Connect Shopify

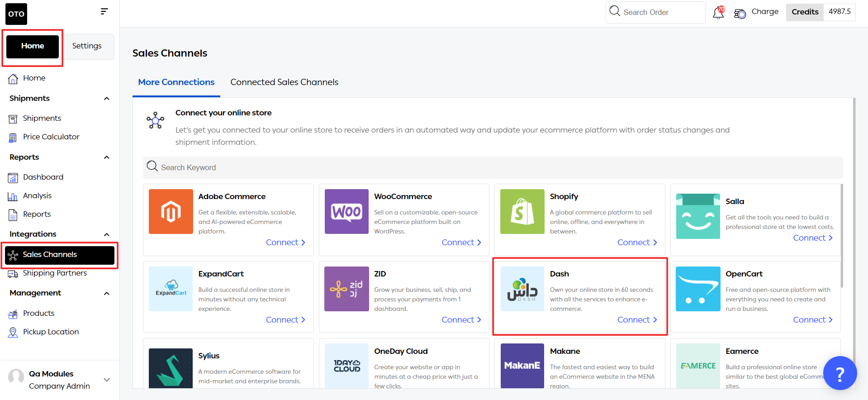pos(637,243)
